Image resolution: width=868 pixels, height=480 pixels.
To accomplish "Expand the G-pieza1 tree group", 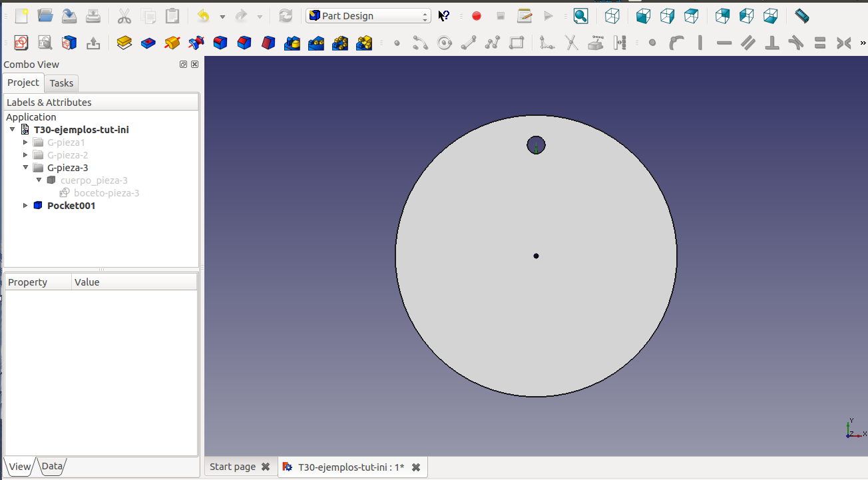I will coord(25,142).
